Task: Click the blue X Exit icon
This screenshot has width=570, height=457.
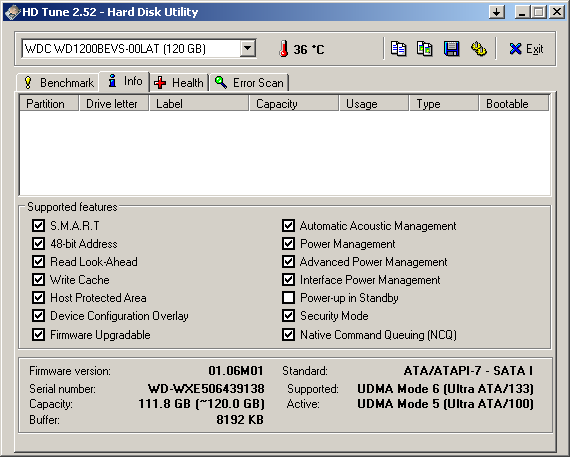Action: pos(515,49)
